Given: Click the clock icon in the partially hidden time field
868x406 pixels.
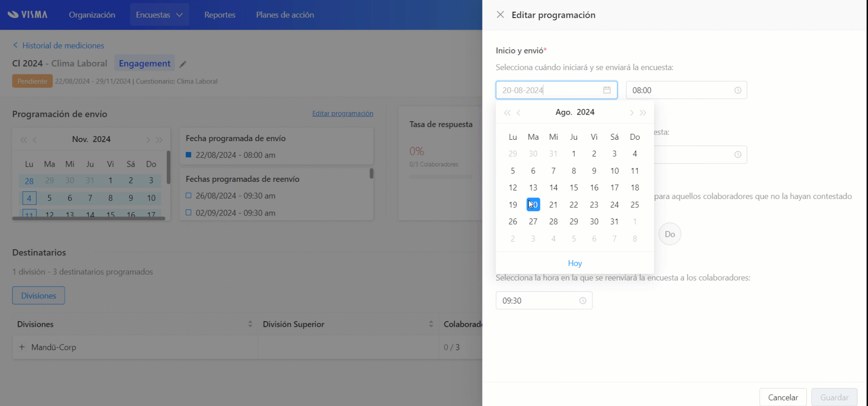Looking at the screenshot, I should (x=738, y=154).
